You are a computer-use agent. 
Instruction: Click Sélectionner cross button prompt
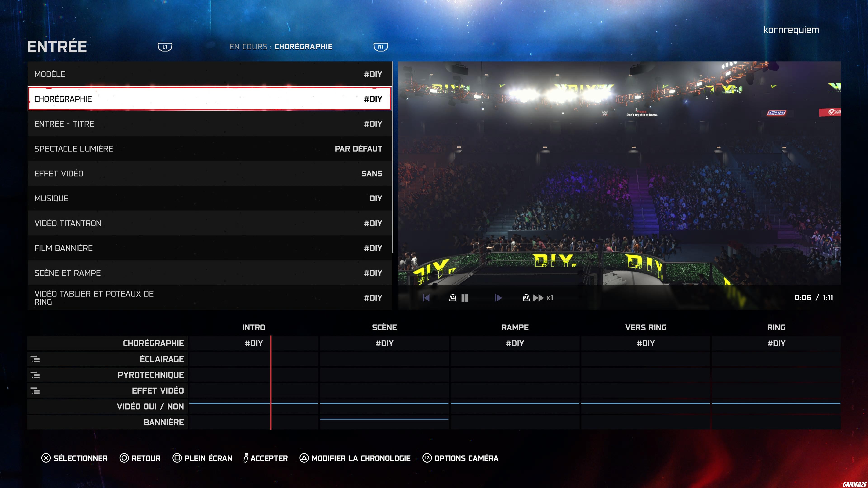(46, 458)
